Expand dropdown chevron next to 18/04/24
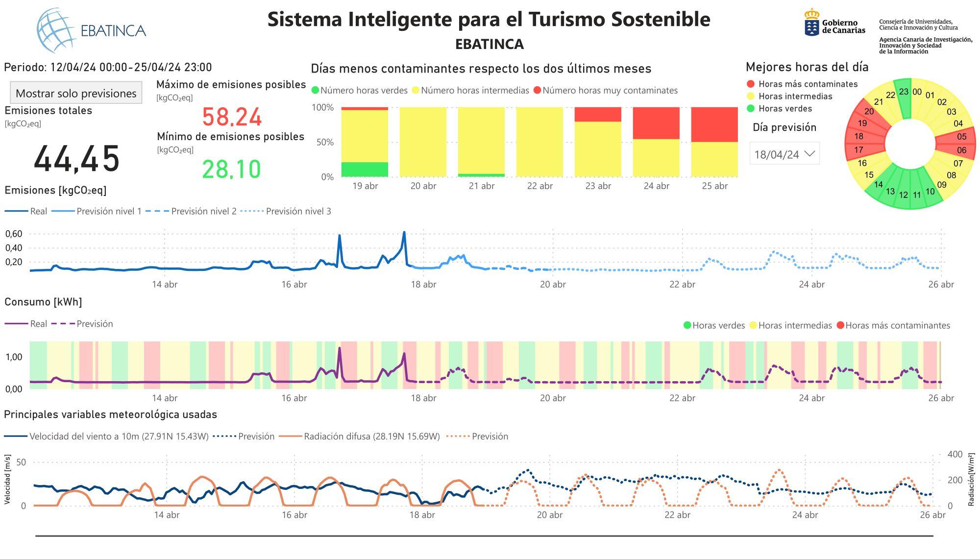This screenshot has width=980, height=559. 810,154
